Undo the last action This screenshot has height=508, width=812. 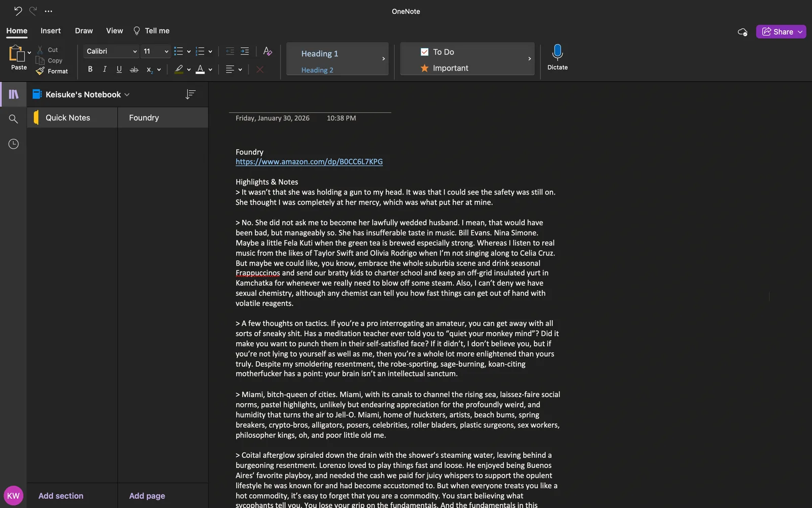point(18,11)
